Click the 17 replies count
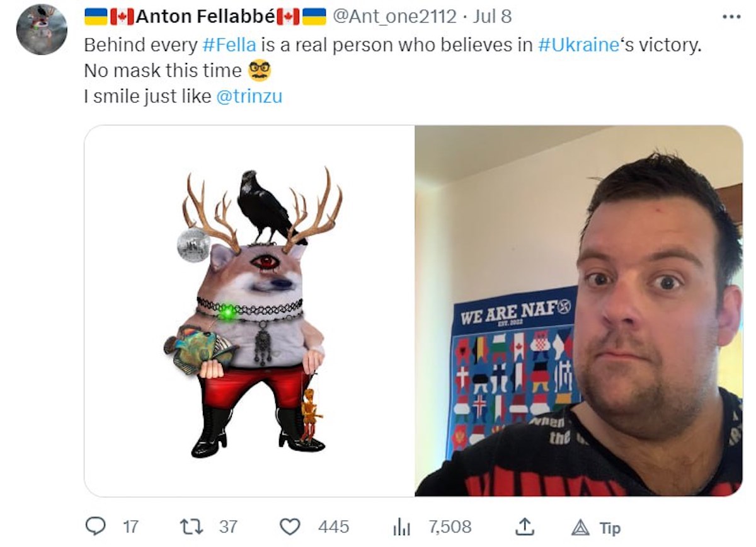 (x=130, y=527)
